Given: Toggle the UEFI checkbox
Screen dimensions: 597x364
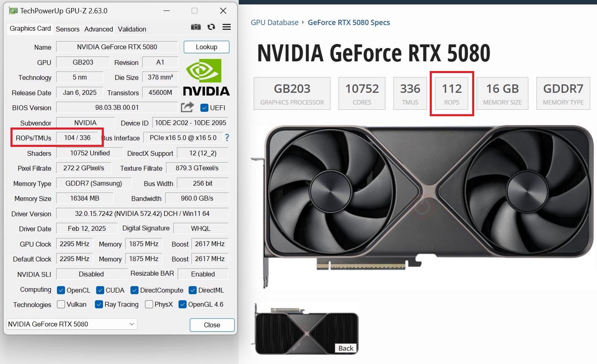Looking at the screenshot, I should (x=204, y=108).
